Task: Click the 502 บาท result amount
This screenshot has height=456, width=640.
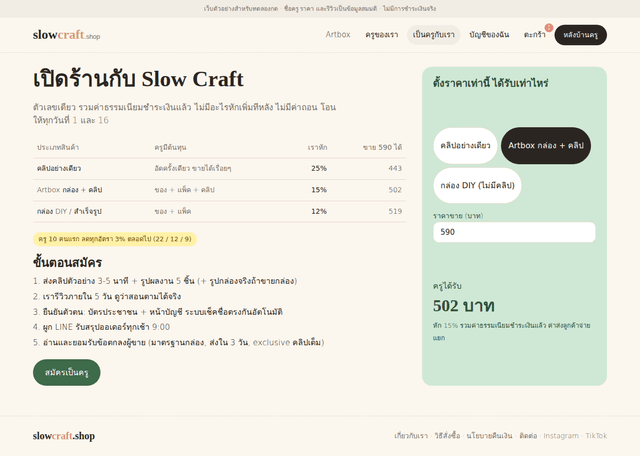Action: coord(464,306)
